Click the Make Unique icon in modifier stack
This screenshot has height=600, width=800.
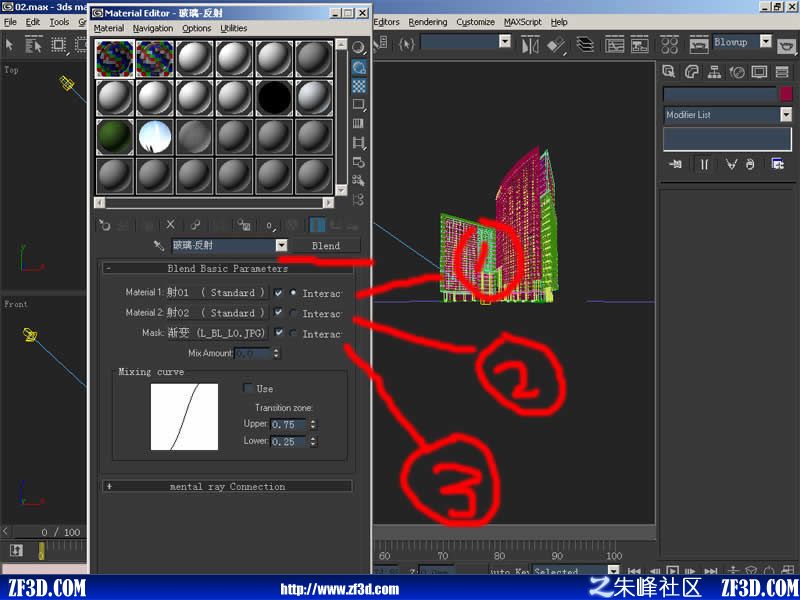click(731, 164)
